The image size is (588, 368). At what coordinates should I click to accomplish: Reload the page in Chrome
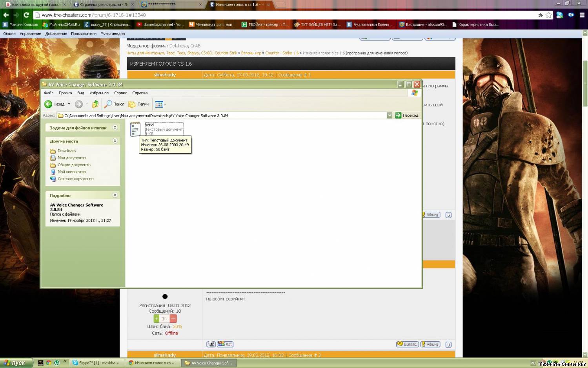click(26, 15)
